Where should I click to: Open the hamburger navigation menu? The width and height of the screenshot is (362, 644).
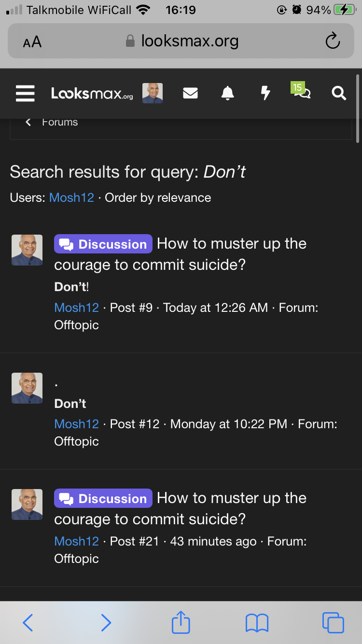click(25, 93)
